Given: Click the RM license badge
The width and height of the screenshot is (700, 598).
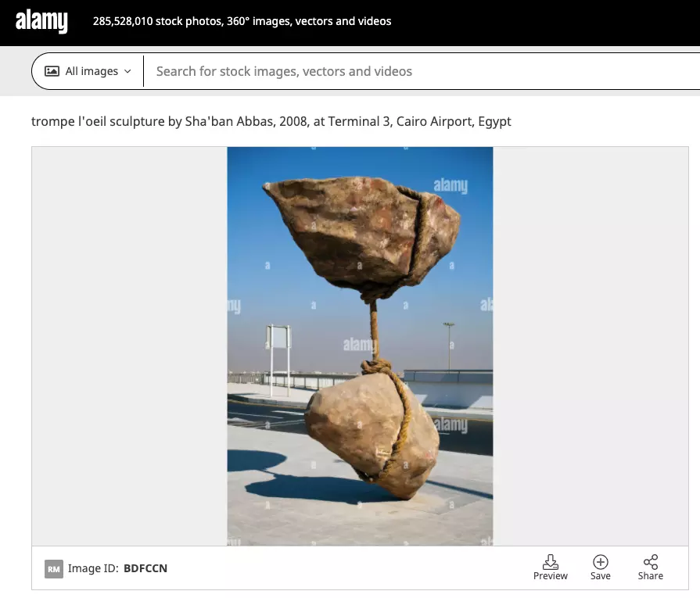Looking at the screenshot, I should tap(53, 569).
